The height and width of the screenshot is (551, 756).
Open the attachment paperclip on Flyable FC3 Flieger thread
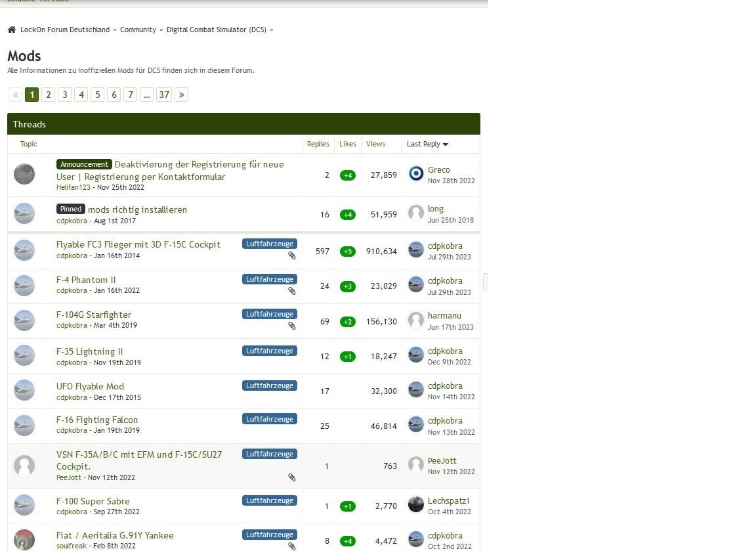tap(291, 255)
